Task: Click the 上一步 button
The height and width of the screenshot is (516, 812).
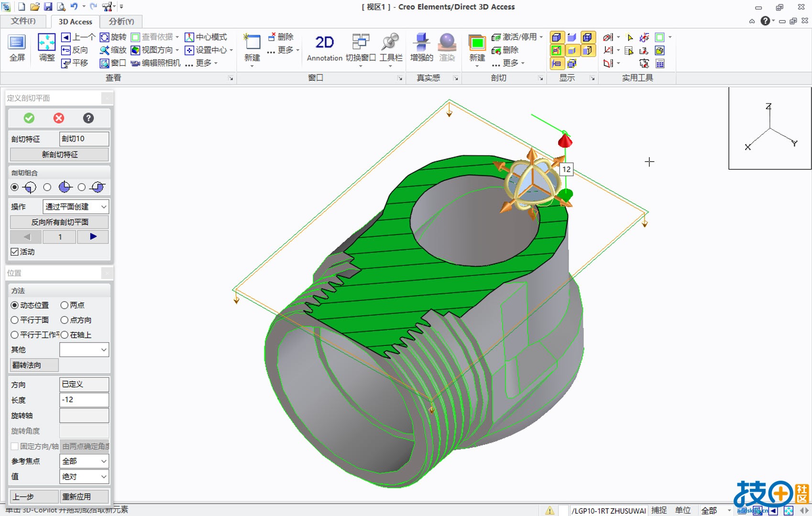Action: pyautogui.click(x=34, y=496)
